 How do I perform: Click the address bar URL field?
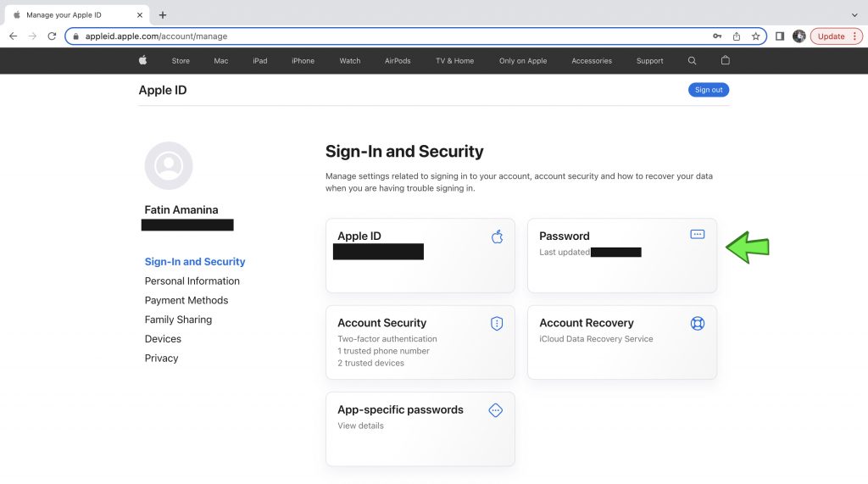pos(415,36)
